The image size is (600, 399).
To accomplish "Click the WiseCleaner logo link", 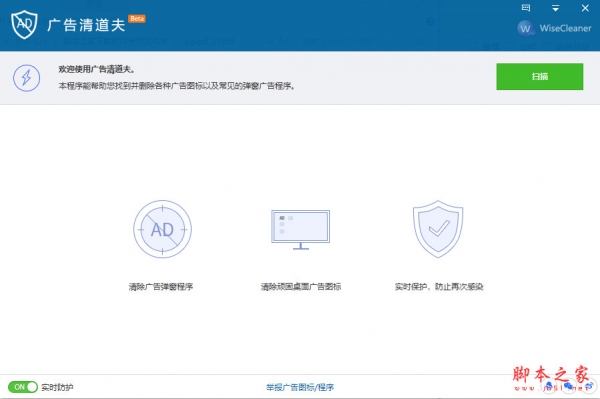I will coord(554,28).
